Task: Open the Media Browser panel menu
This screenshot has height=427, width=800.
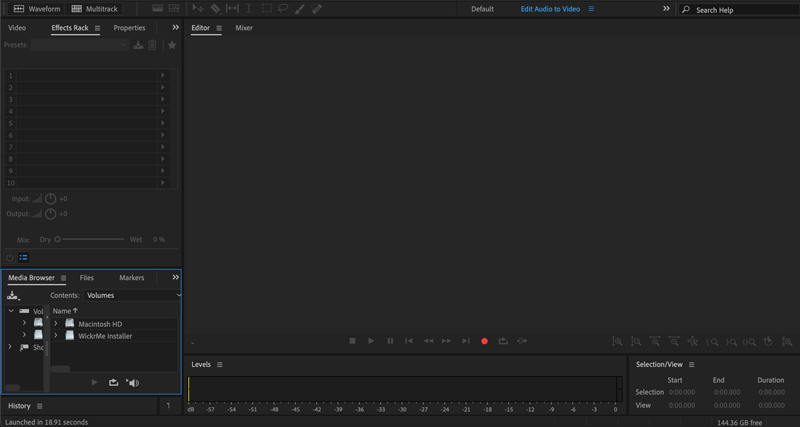Action: point(63,278)
